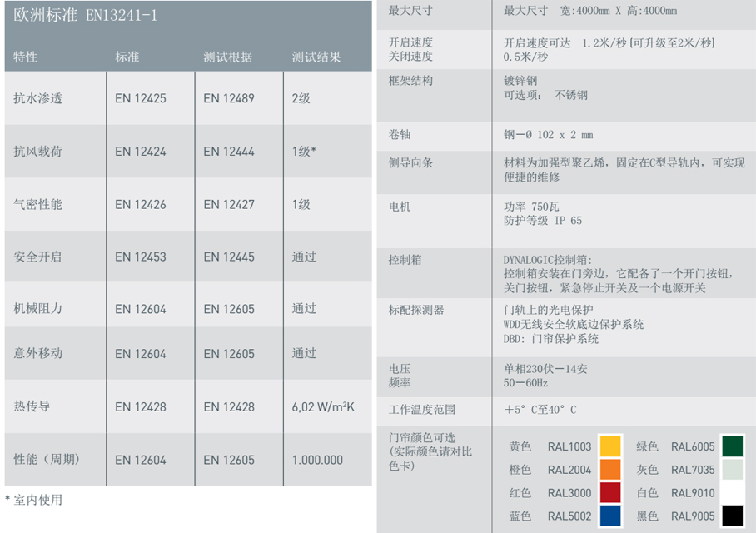756x533 pixels.
Task: Select the '关闭速度' label
Action: click(x=410, y=57)
